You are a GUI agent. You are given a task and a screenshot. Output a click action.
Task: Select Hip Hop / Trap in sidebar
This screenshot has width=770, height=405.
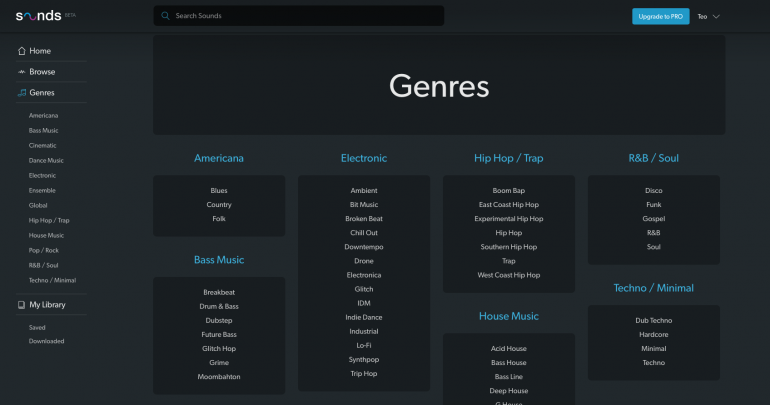[49, 220]
